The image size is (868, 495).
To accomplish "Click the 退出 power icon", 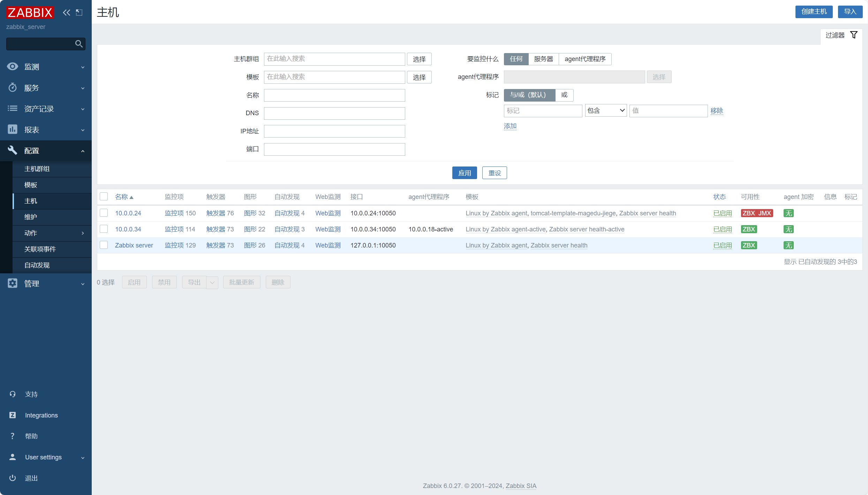I will click(13, 478).
